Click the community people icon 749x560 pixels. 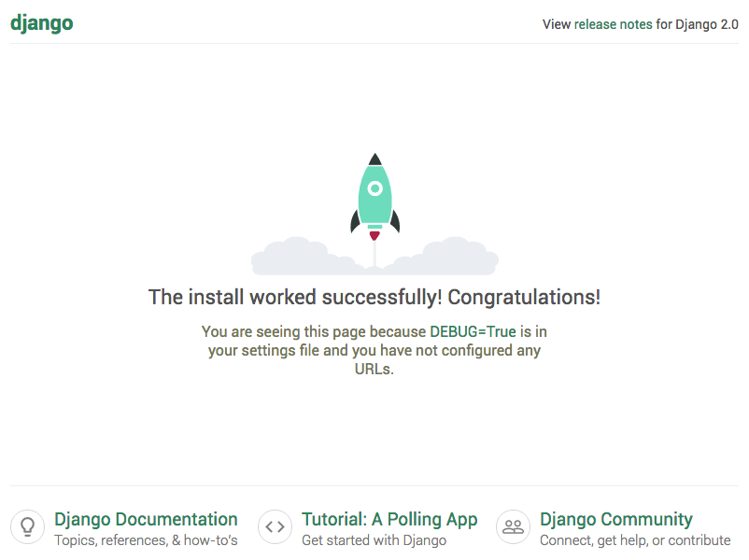coord(513,526)
